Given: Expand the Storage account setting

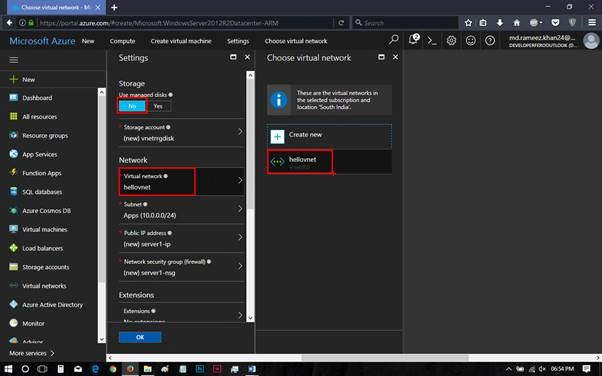Looking at the screenshot, I should (181, 133).
